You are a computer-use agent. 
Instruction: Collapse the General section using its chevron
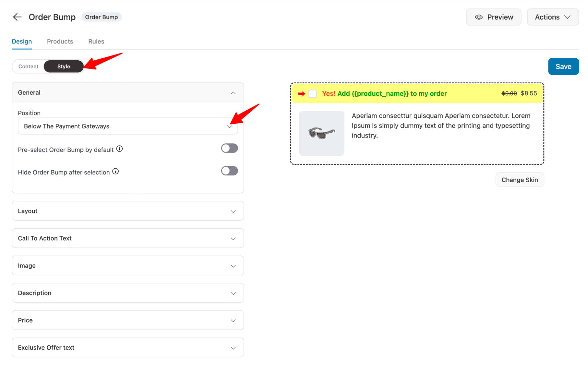tap(233, 92)
